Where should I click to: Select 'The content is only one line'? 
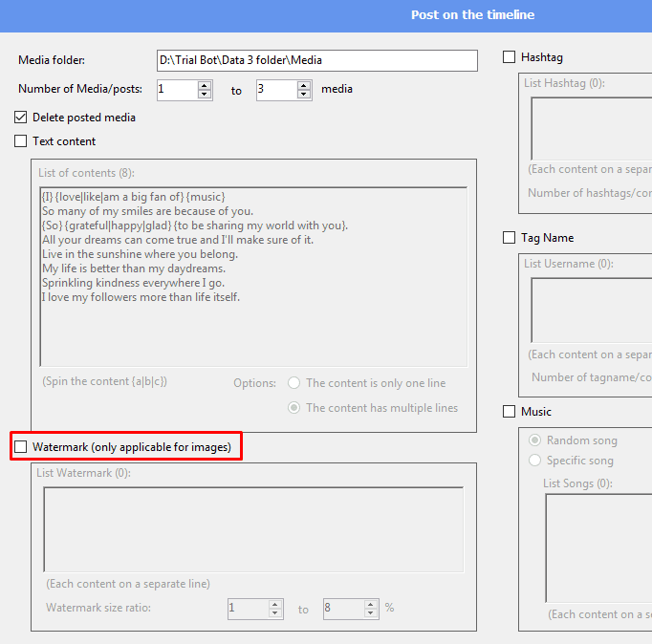[294, 383]
